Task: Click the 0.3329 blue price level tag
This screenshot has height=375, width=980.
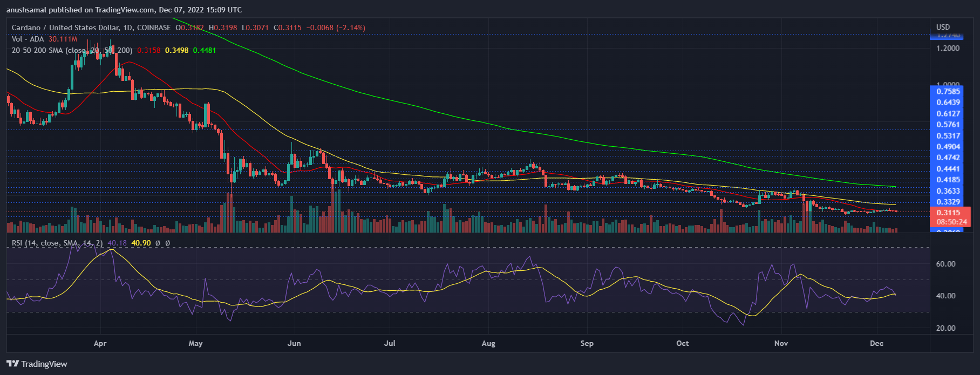Action: tap(948, 202)
